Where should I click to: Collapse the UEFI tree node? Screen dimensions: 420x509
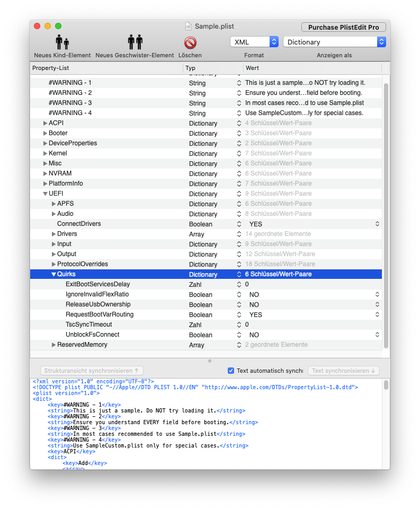click(45, 194)
